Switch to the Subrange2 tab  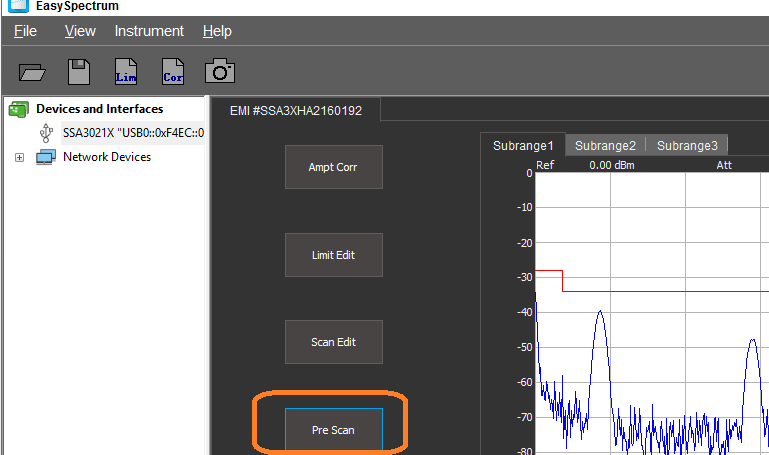pyautogui.click(x=605, y=145)
